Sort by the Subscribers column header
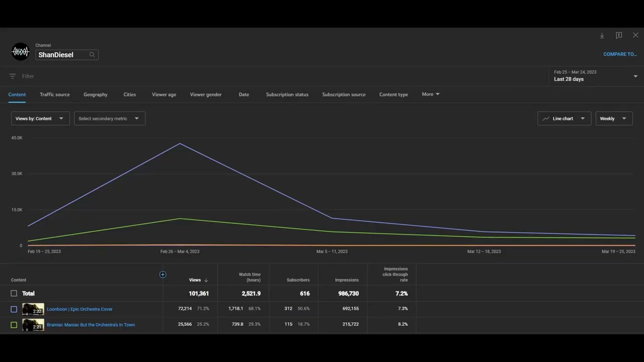Image resolution: width=644 pixels, height=362 pixels. pyautogui.click(x=298, y=280)
